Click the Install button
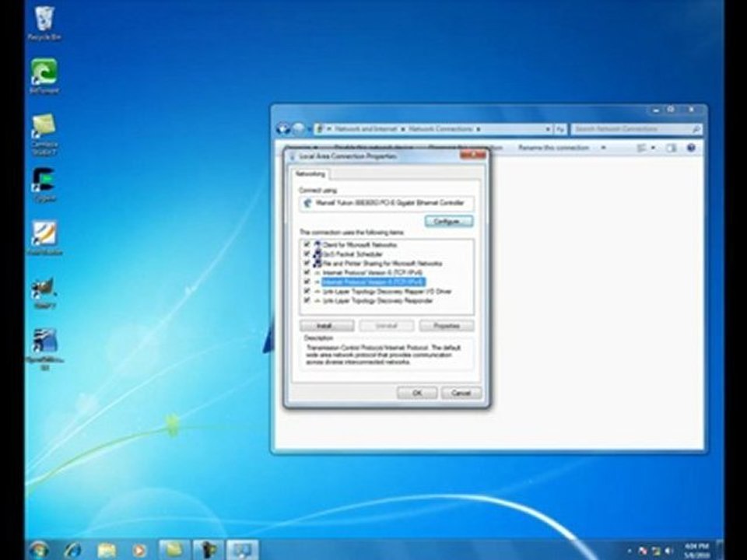This screenshot has height=560, width=747. pyautogui.click(x=326, y=326)
